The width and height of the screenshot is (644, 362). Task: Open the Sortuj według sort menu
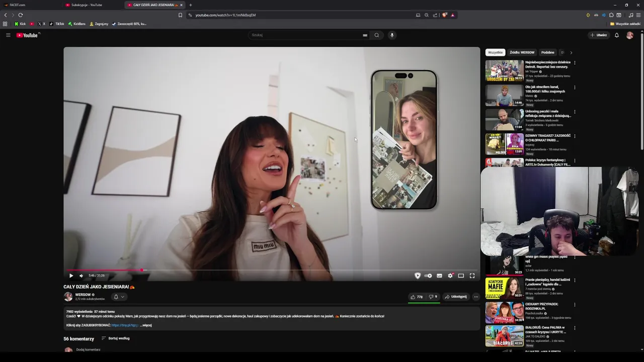click(116, 338)
